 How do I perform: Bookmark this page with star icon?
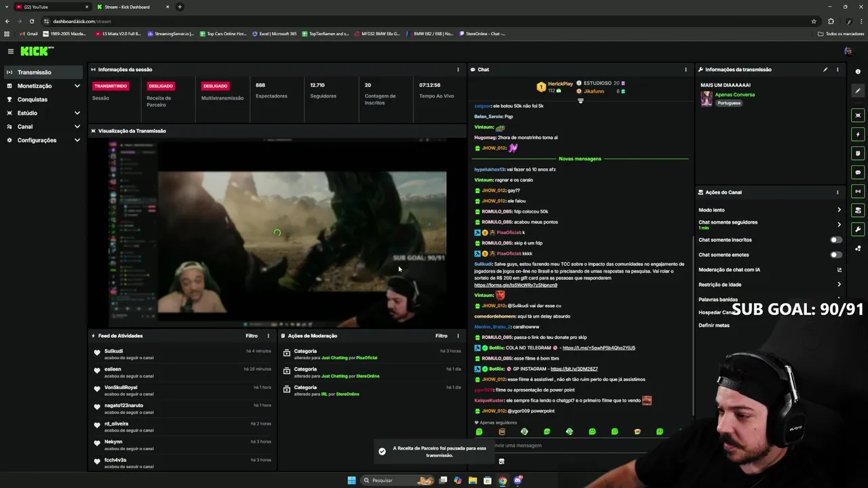pos(814,21)
